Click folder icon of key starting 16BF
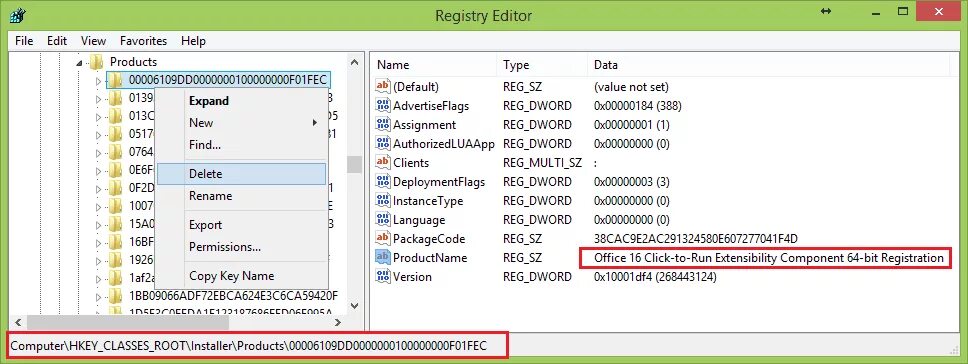 tap(115, 241)
